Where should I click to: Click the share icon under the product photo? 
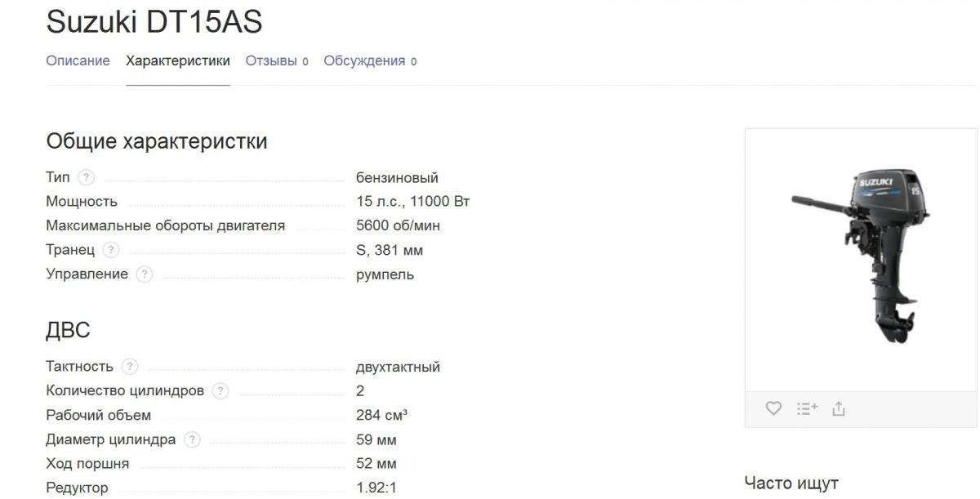[x=839, y=409]
